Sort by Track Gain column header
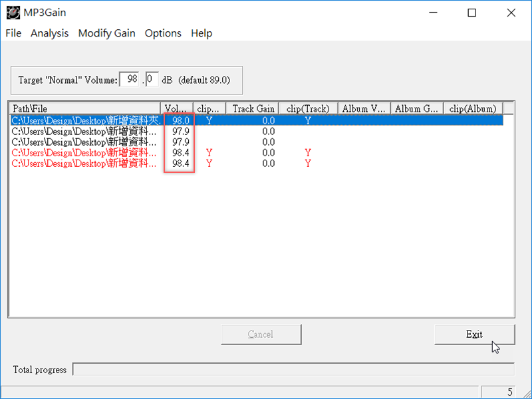Screen dimensions: 532x399 click(x=253, y=108)
